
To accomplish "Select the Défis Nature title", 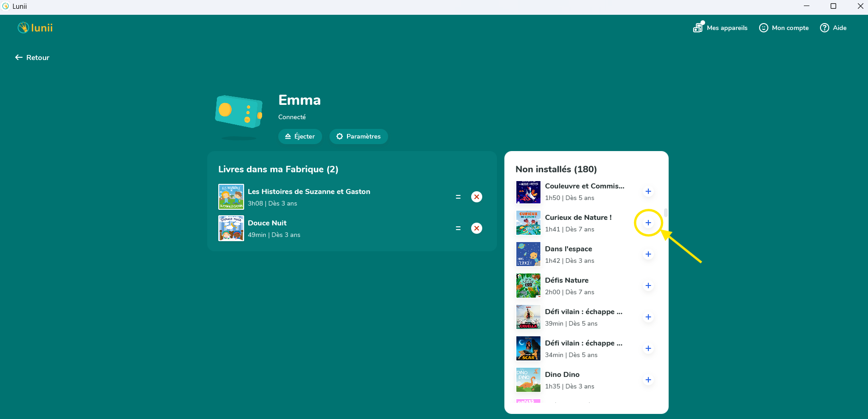I will [567, 280].
